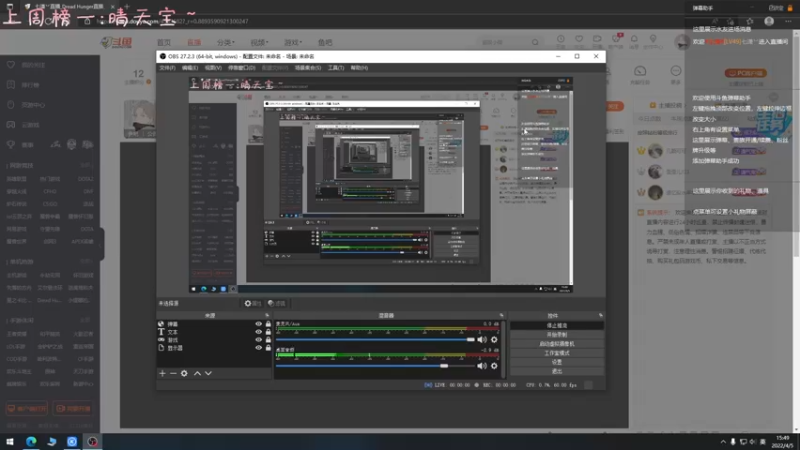Open 赛事 trophy icon in Douyu sidebar
Image resolution: width=800 pixels, height=450 pixels.
point(11,144)
